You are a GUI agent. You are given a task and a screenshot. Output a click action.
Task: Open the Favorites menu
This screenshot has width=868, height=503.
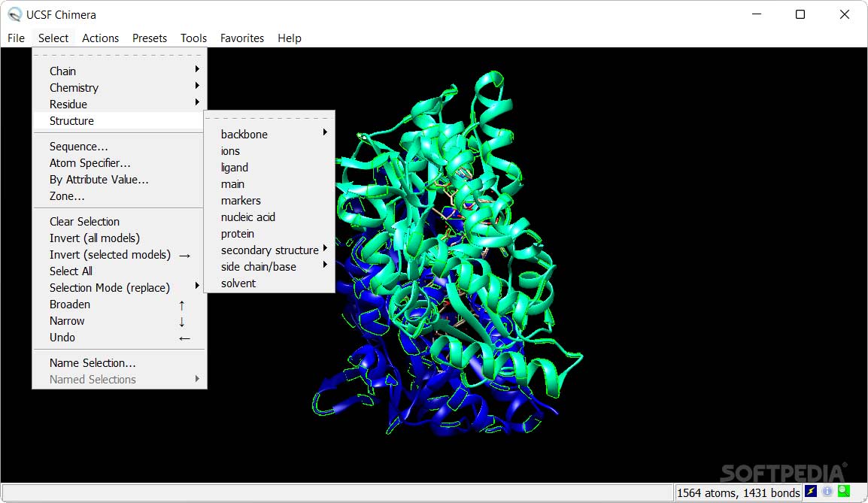pos(242,38)
